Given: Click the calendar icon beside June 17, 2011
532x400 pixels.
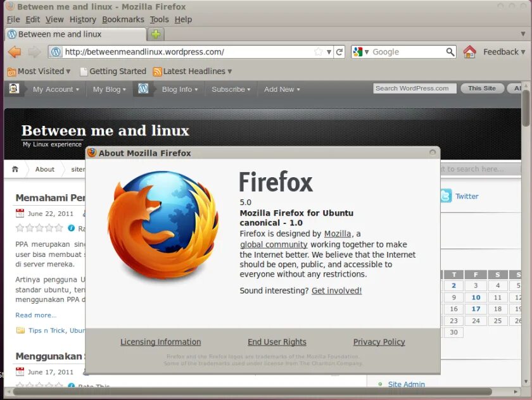Looking at the screenshot, I should tap(20, 372).
